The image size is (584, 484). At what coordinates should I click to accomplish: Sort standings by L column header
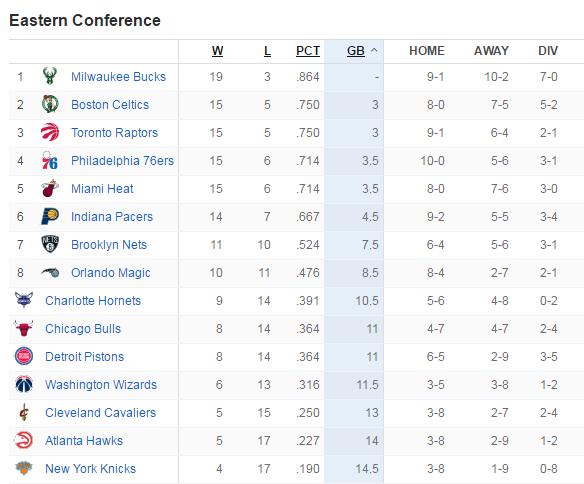tap(267, 51)
